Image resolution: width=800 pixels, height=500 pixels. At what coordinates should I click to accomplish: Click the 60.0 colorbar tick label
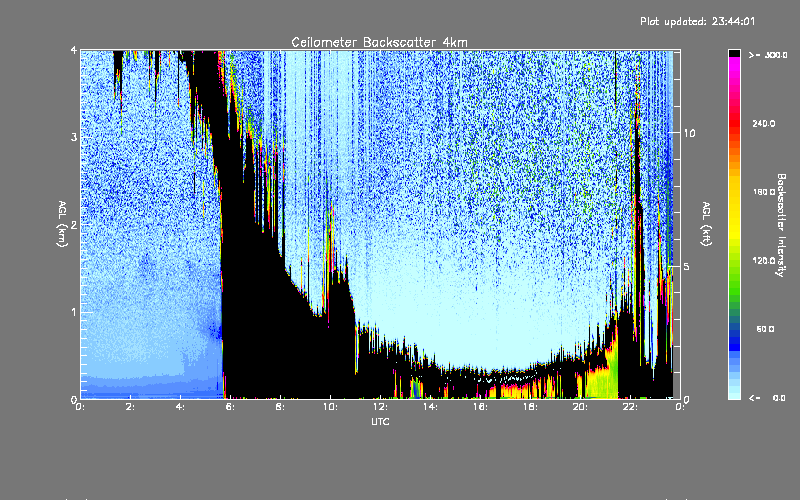coord(765,329)
